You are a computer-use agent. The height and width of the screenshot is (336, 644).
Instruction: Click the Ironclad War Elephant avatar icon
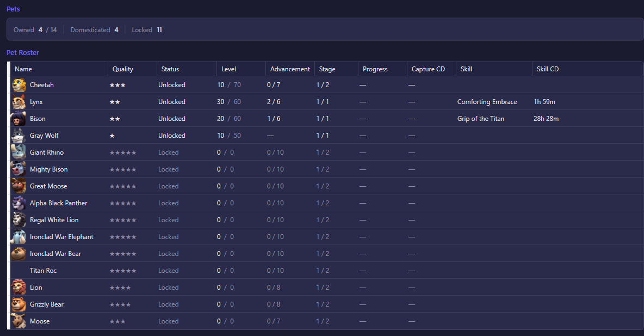18,236
